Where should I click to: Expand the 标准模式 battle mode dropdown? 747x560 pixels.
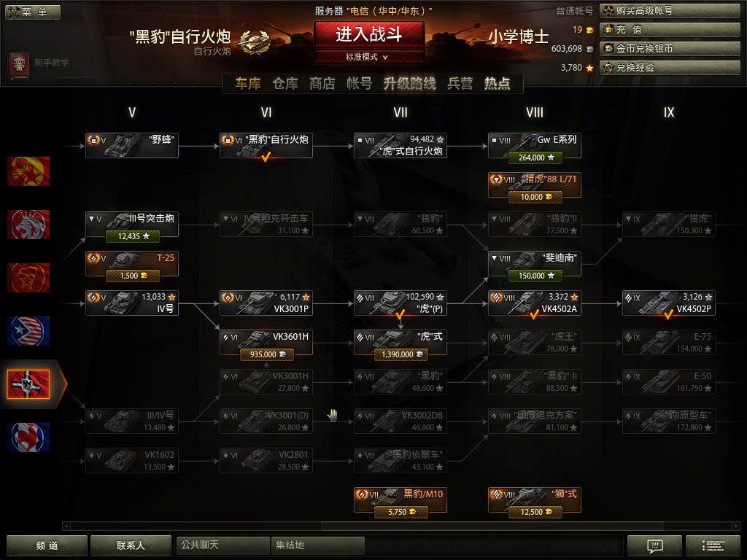click(x=368, y=57)
